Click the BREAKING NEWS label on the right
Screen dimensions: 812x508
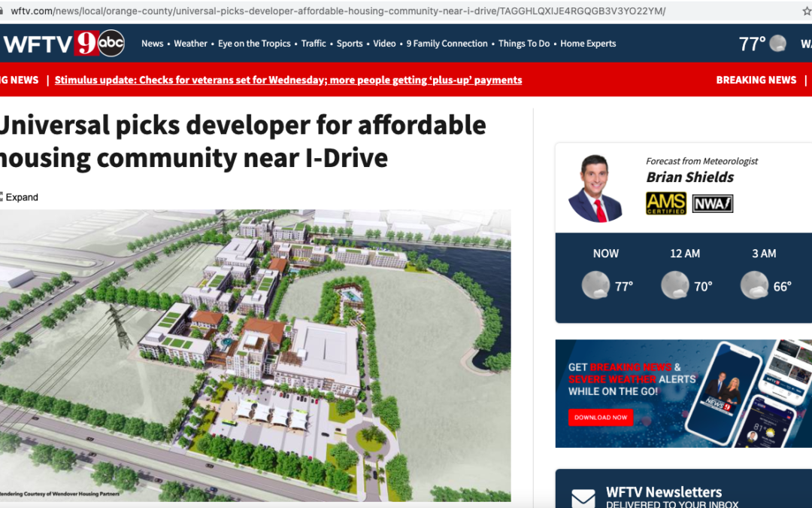pos(756,80)
